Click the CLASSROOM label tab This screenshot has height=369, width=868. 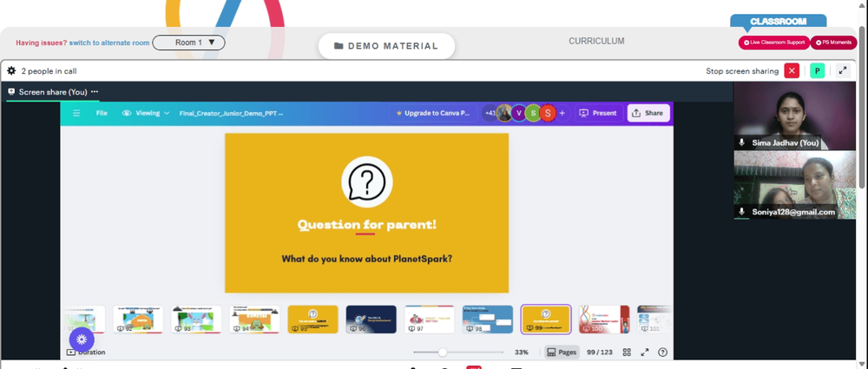(x=779, y=22)
